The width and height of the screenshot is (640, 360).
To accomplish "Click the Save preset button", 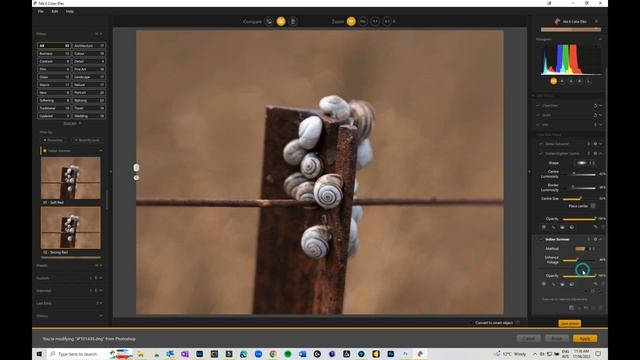I will click(569, 323).
